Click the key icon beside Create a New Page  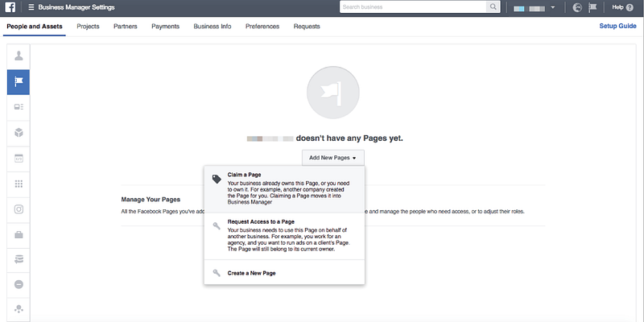(217, 273)
